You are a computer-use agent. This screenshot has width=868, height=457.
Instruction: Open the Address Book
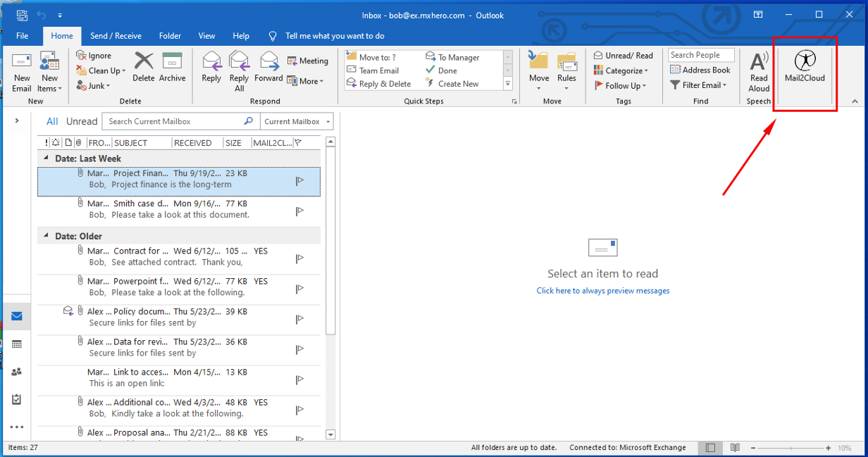[x=700, y=70]
